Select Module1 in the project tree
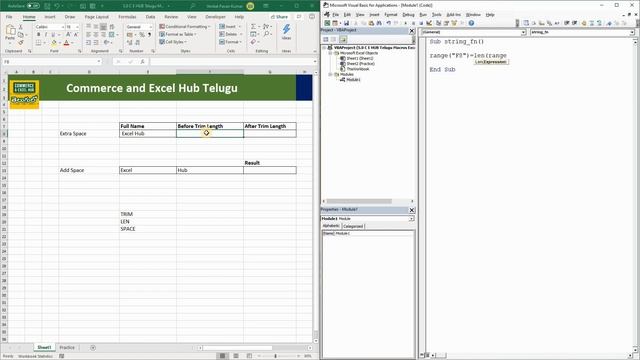This screenshot has height=360, width=640. pos(353,80)
